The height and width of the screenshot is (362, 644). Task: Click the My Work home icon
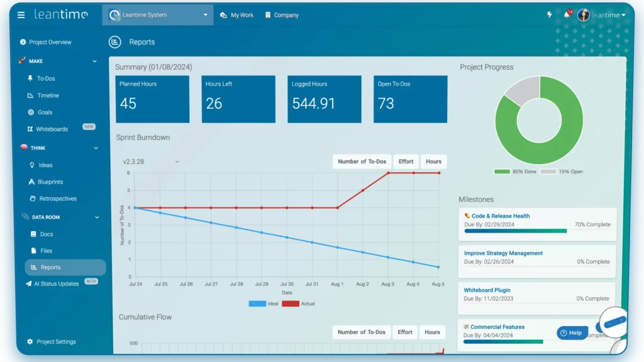223,15
